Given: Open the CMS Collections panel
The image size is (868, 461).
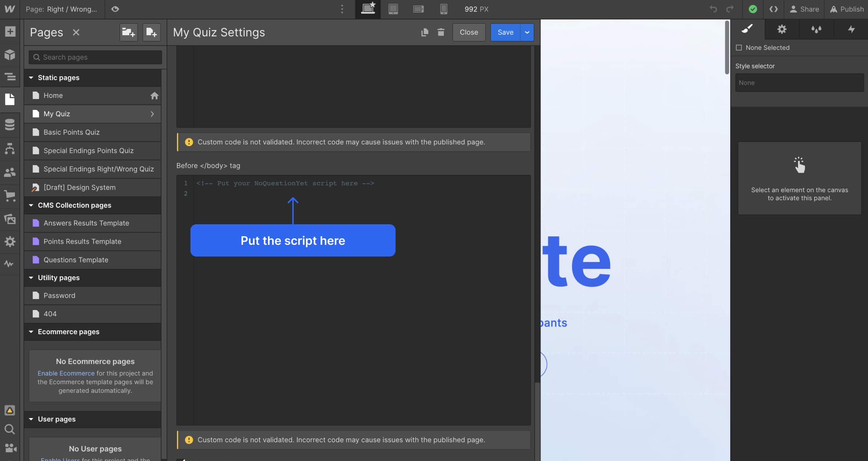Looking at the screenshot, I should [10, 125].
